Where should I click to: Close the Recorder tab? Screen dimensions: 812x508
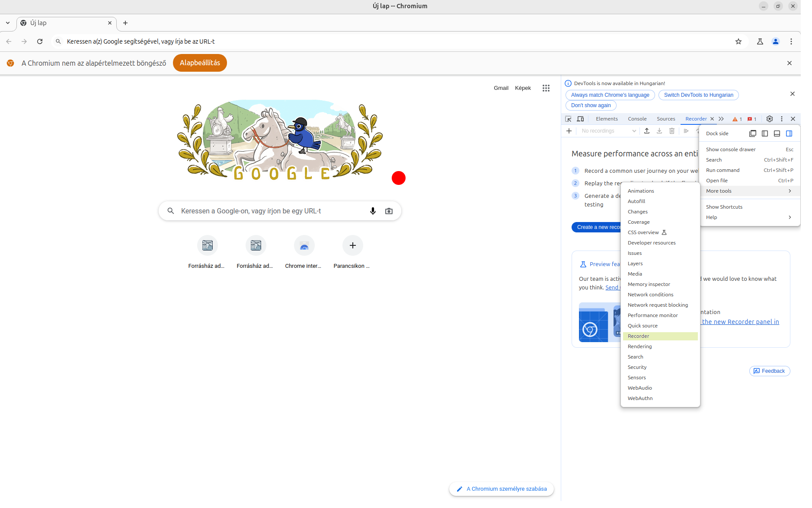tap(712, 119)
